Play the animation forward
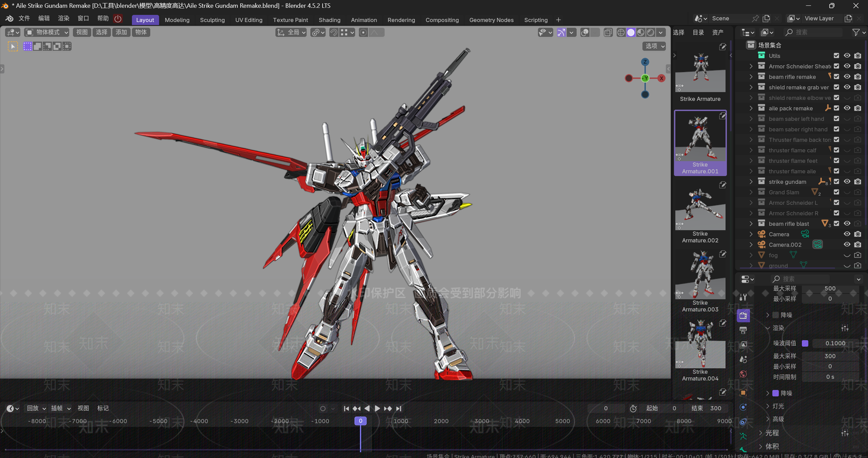 click(x=377, y=409)
